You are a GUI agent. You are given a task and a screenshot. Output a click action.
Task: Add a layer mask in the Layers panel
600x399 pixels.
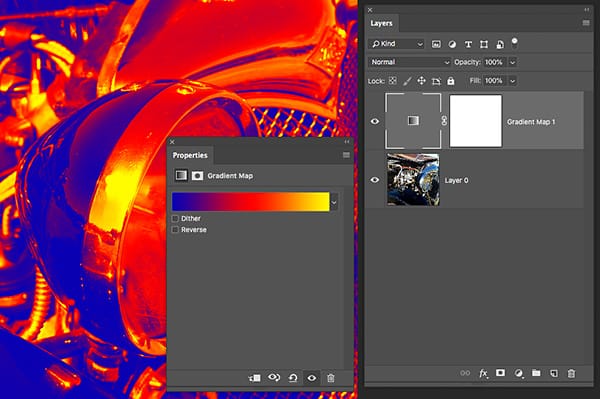pyautogui.click(x=500, y=373)
